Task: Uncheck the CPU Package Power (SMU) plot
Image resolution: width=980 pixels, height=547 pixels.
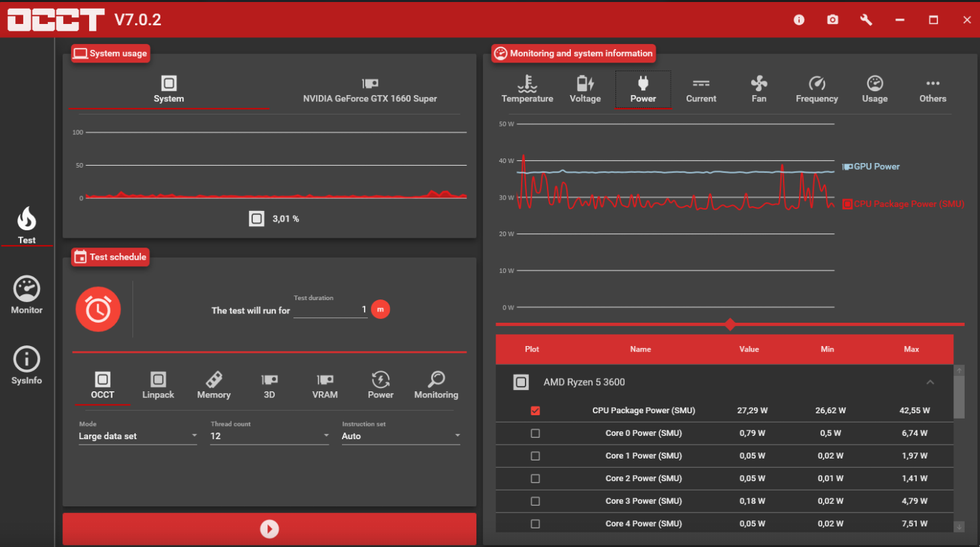Action: point(535,411)
